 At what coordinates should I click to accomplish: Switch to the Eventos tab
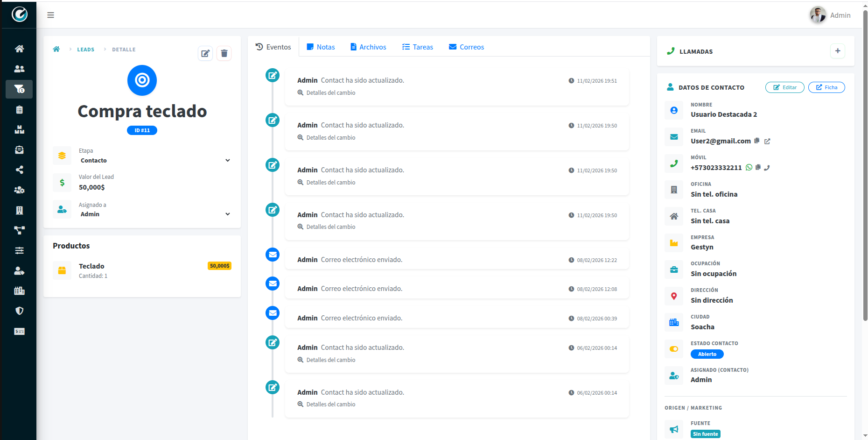tap(273, 47)
